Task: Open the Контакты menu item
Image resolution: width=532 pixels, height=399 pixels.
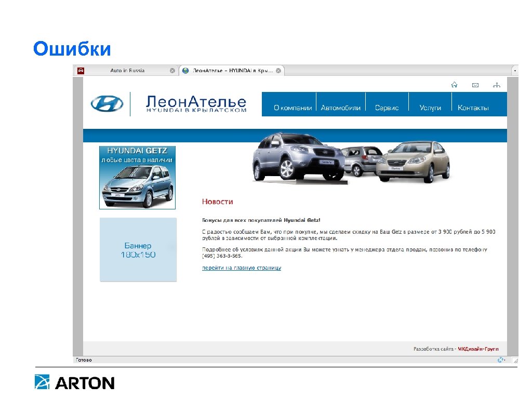Action: point(473,108)
